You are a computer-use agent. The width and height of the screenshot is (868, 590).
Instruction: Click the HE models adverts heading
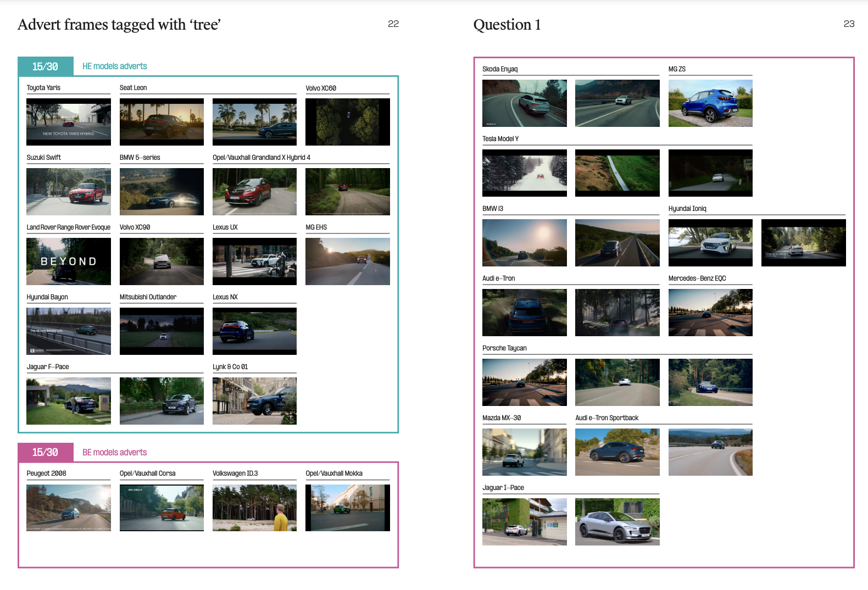pyautogui.click(x=115, y=66)
